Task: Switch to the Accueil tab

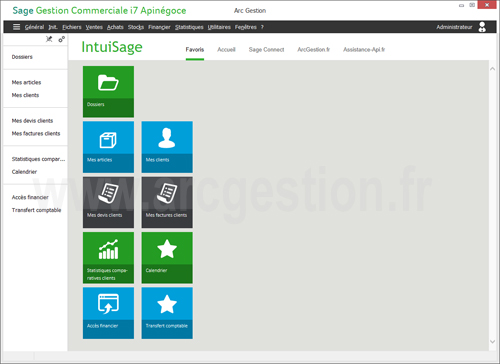Action: (x=226, y=50)
